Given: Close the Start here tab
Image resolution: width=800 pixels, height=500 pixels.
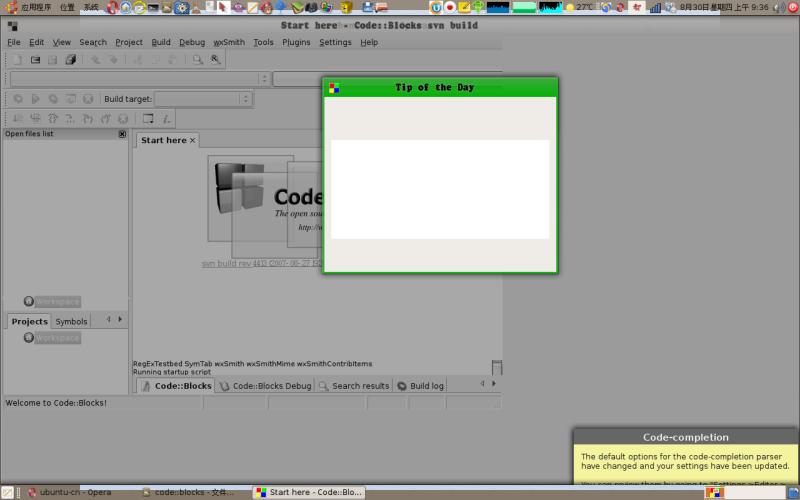Looking at the screenshot, I should 192,140.
